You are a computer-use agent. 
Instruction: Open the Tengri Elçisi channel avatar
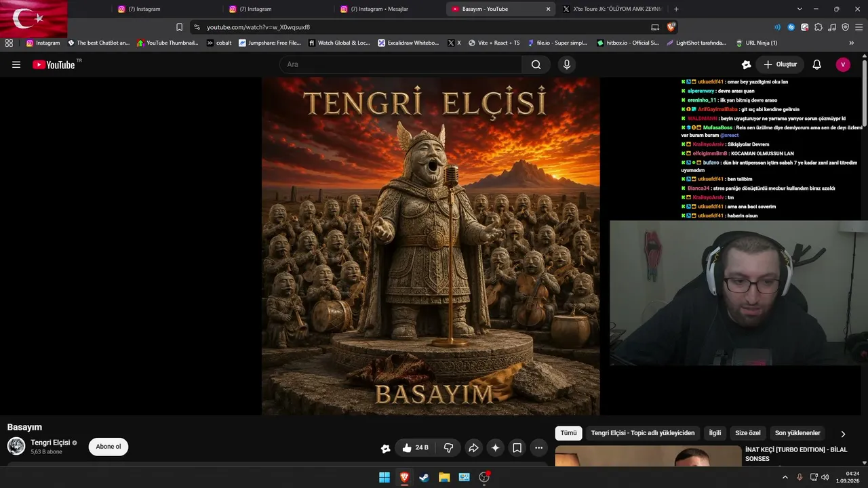pos(16,446)
